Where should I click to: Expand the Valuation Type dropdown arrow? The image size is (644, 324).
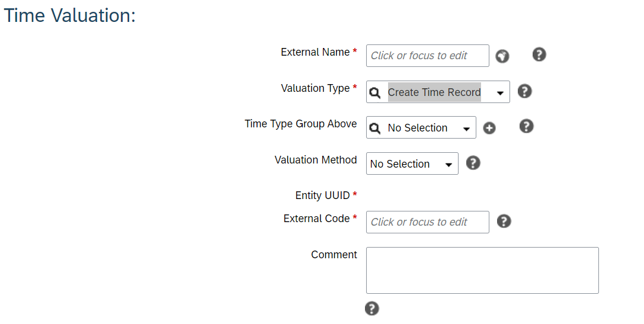coord(500,93)
